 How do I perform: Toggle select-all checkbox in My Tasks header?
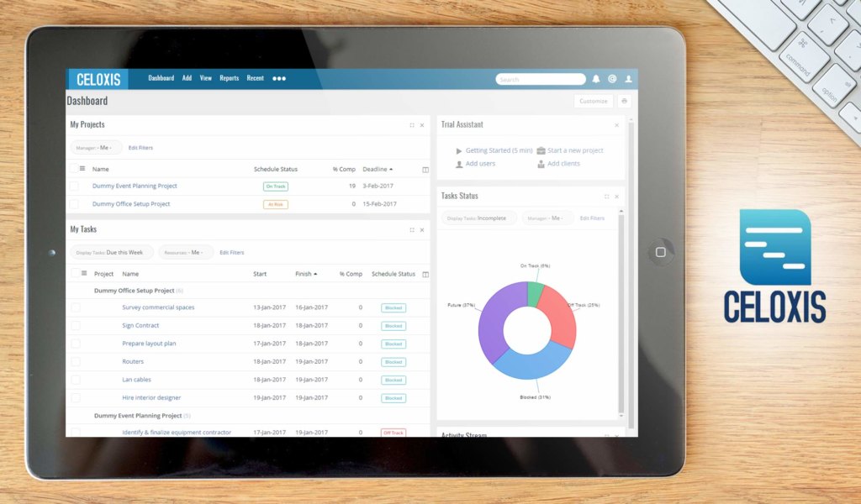(75, 273)
